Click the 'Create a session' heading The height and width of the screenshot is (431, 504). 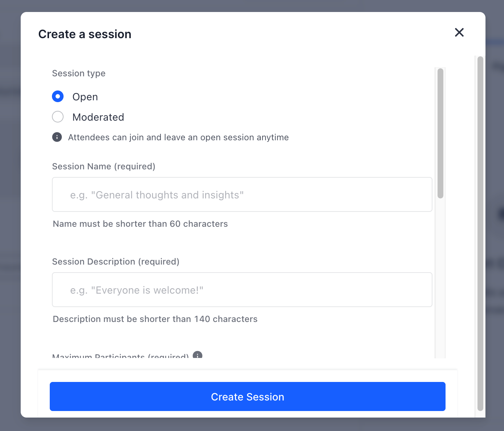[85, 34]
